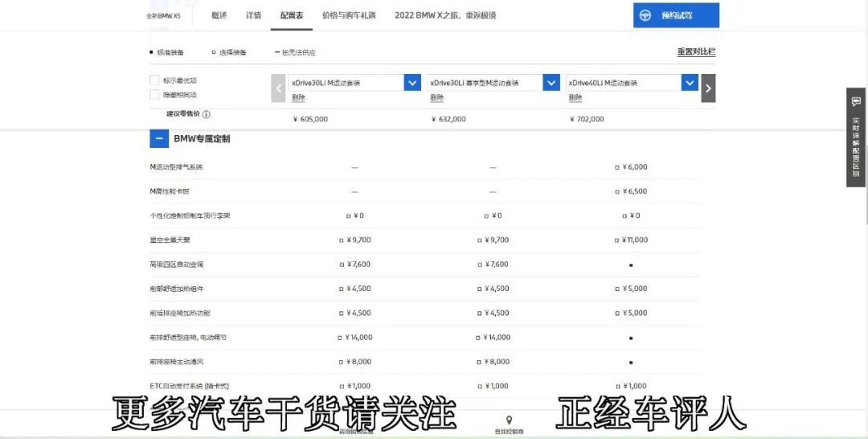
Task: Select 星空全景天窗 ¥9,700 for xDrive30Li 尊享型
Action: click(493, 240)
